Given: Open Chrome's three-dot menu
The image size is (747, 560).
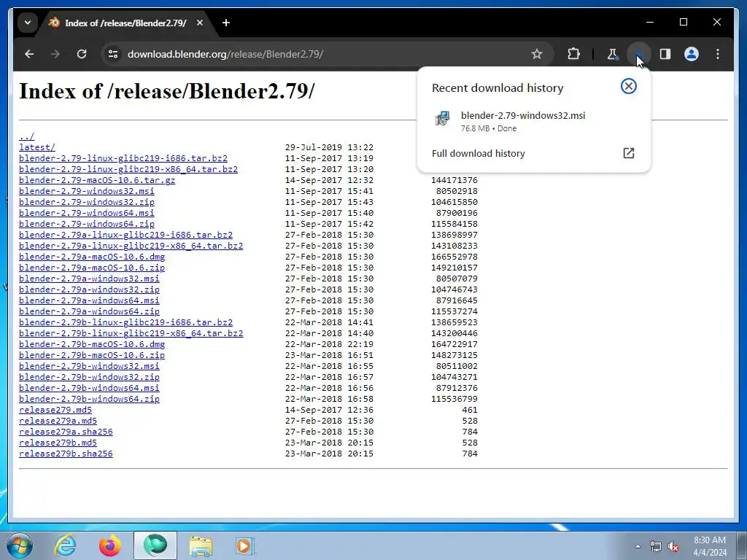Looking at the screenshot, I should pos(718,54).
